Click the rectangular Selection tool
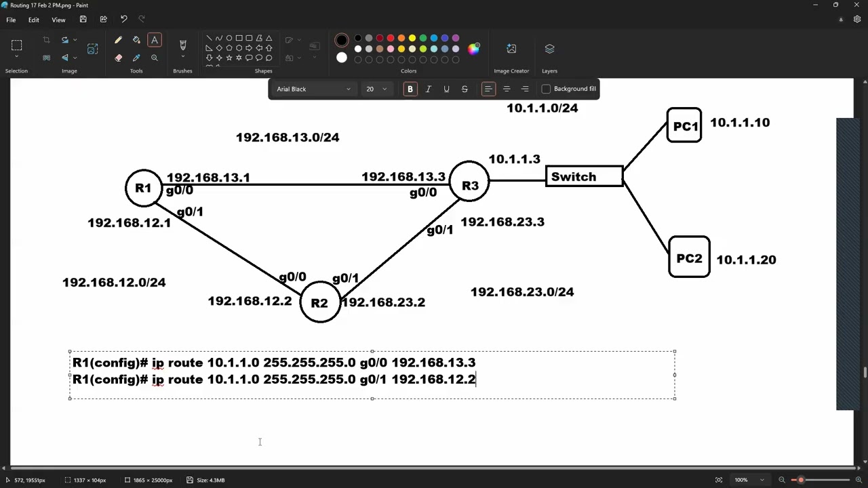Viewport: 868px width, 488px height. tap(17, 45)
